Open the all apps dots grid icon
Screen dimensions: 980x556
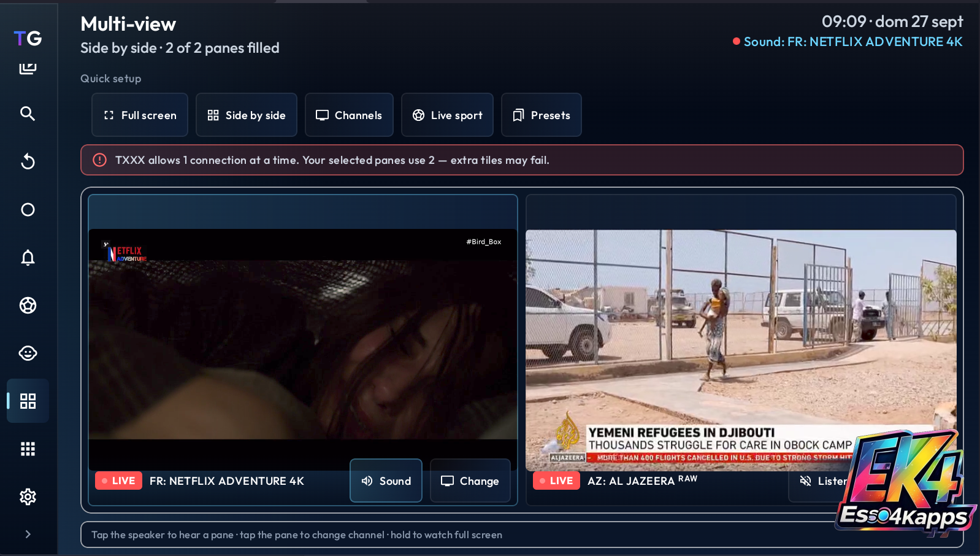pos(28,449)
